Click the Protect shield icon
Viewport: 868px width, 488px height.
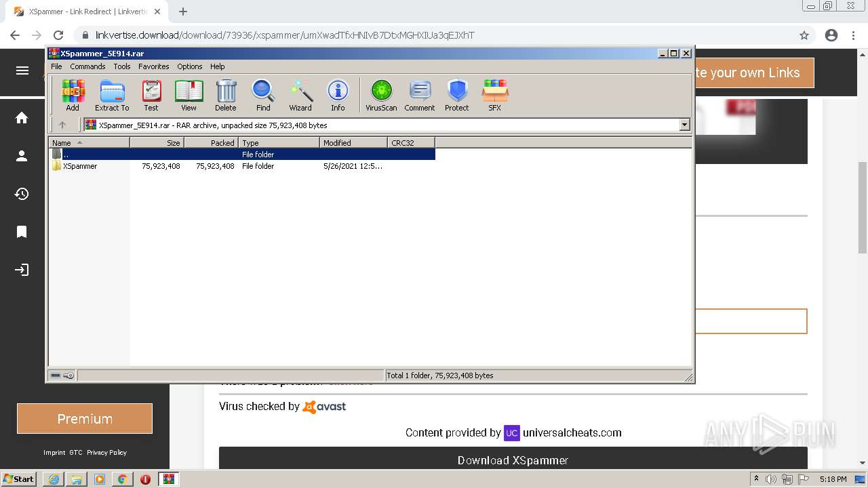point(457,95)
